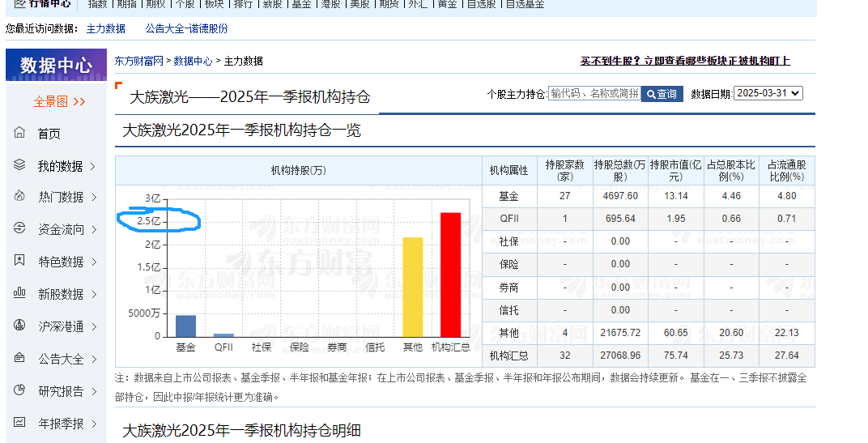Click the bar-chart icon beside 新股数据
Image resolution: width=868 pixels, height=443 pixels.
click(x=19, y=292)
